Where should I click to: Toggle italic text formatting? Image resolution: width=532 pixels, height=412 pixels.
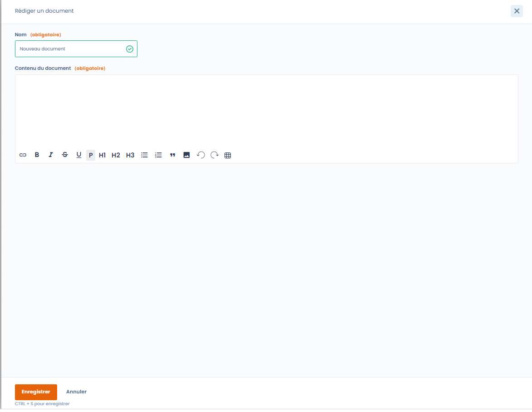pos(51,155)
